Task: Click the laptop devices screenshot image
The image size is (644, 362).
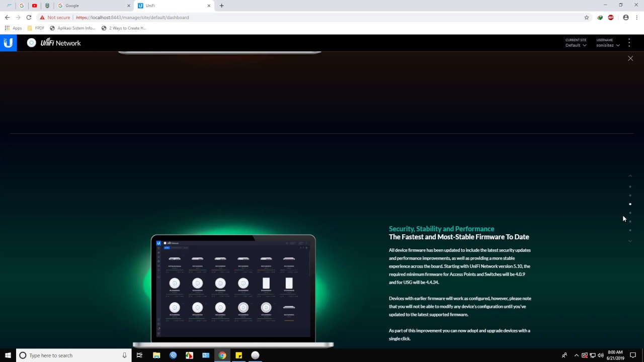Action: click(233, 291)
